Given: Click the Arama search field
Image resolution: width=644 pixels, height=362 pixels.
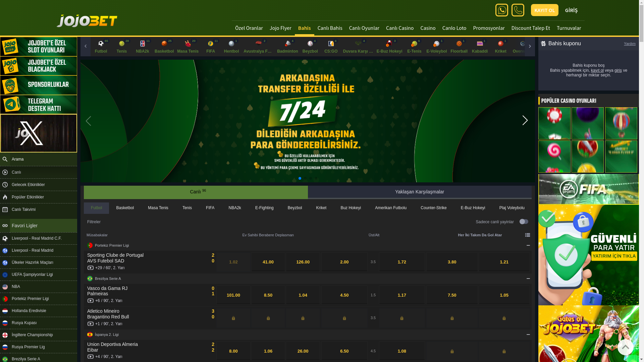Looking at the screenshot, I should pyautogui.click(x=39, y=159).
